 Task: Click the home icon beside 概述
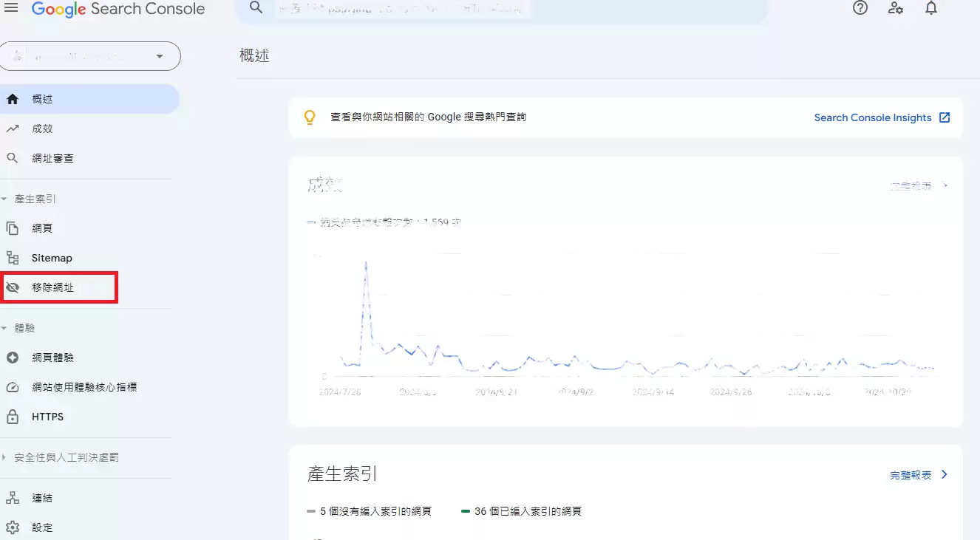[13, 99]
